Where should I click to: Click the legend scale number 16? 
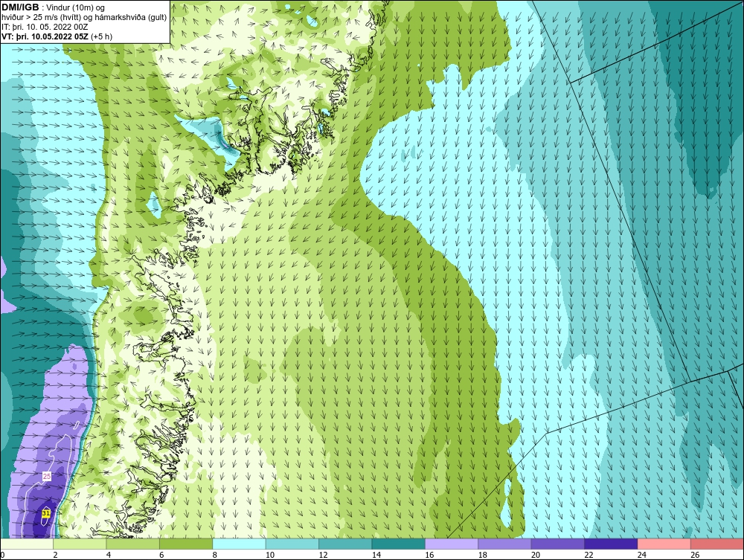[429, 555]
